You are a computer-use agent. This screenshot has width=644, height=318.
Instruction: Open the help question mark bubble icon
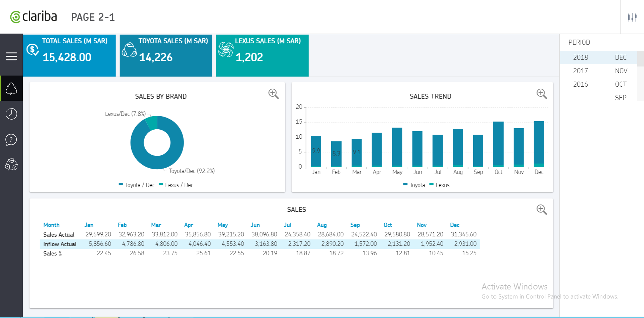coord(11,139)
